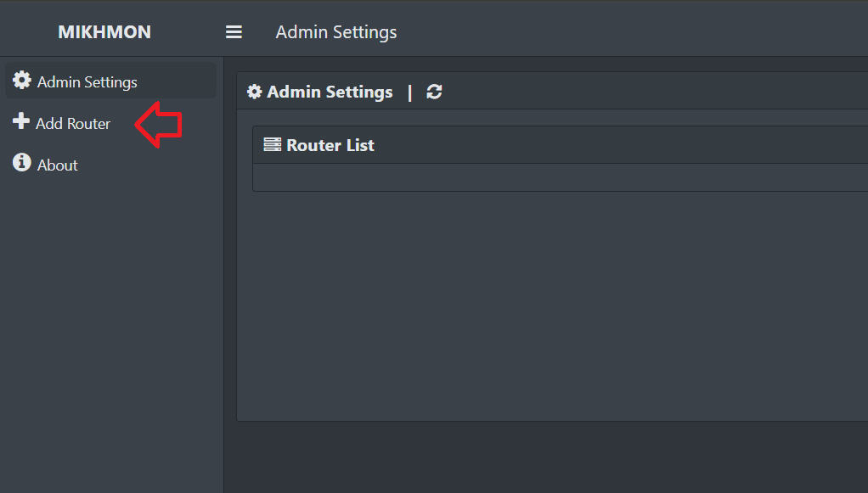868x493 pixels.
Task: Click the red arrow pointing at Add Router
Action: [x=159, y=125]
